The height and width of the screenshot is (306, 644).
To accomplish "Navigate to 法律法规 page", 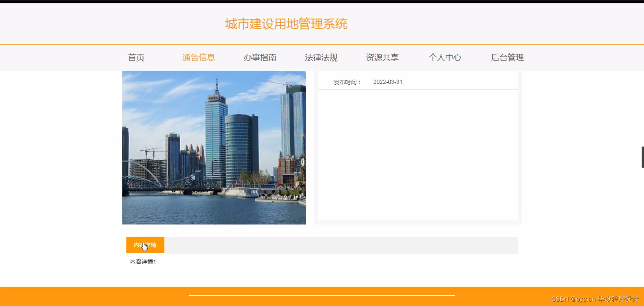I will tap(321, 57).
